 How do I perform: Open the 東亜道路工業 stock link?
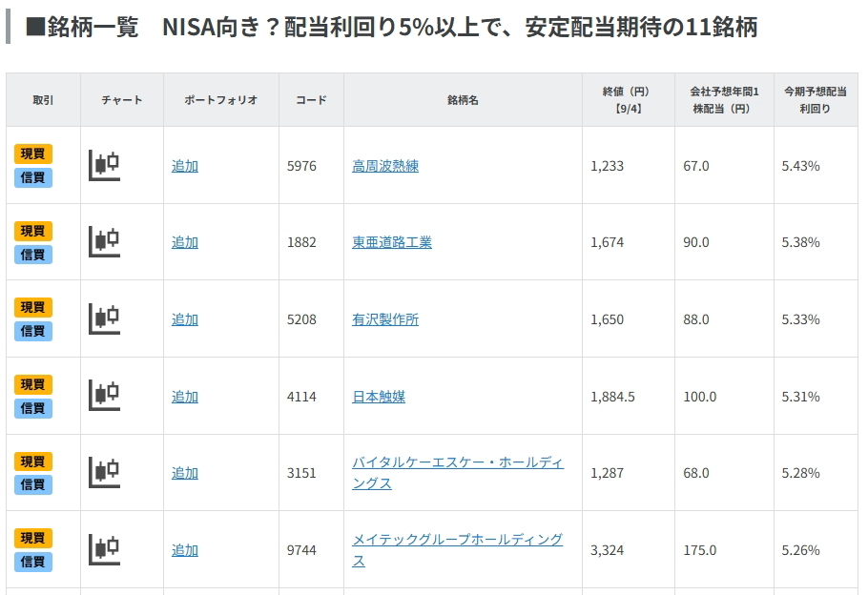392,242
